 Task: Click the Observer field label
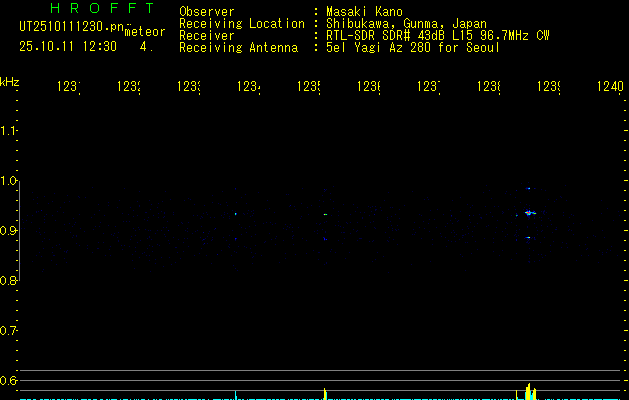(207, 11)
